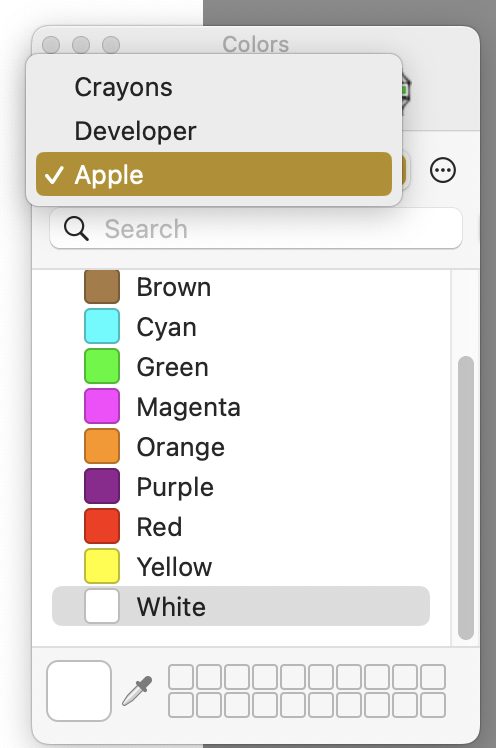Click the eyedropper color picker tool
Viewport: 496px width, 748px height.
tap(137, 690)
